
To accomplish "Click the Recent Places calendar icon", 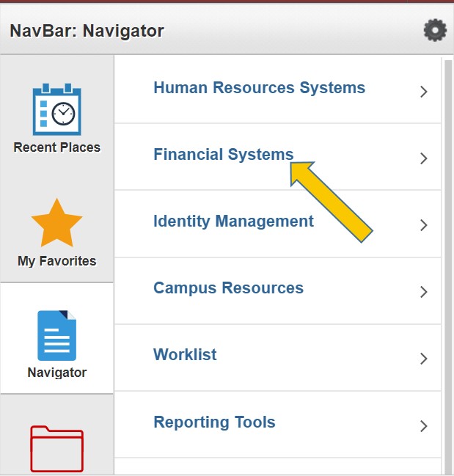I will 56,109.
